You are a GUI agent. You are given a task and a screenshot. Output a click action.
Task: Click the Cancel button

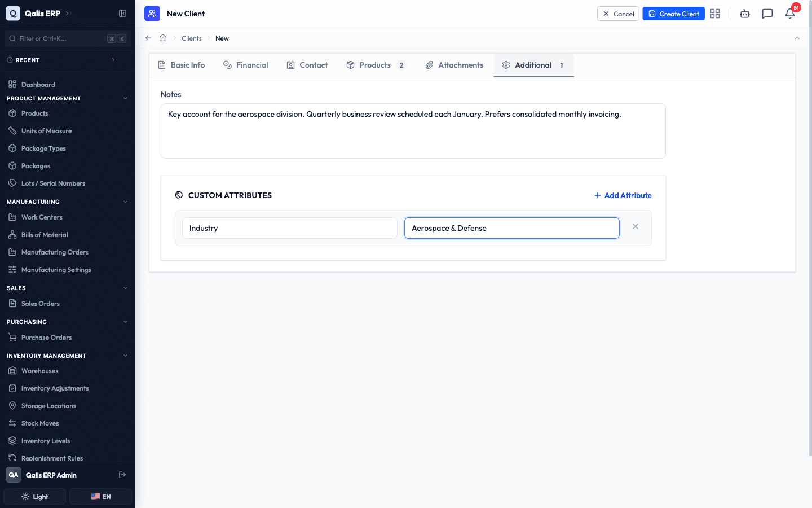(618, 14)
